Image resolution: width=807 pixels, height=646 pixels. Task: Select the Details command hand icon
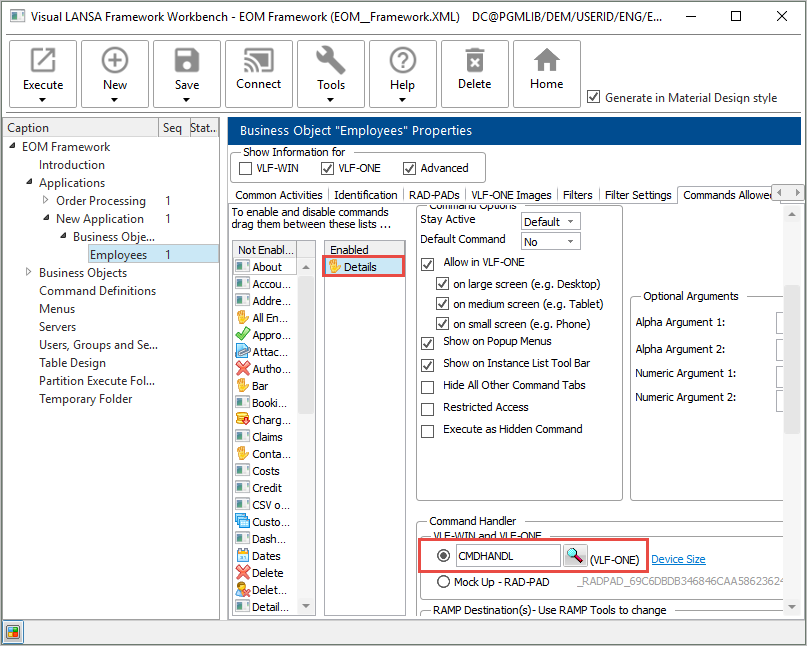pos(335,267)
